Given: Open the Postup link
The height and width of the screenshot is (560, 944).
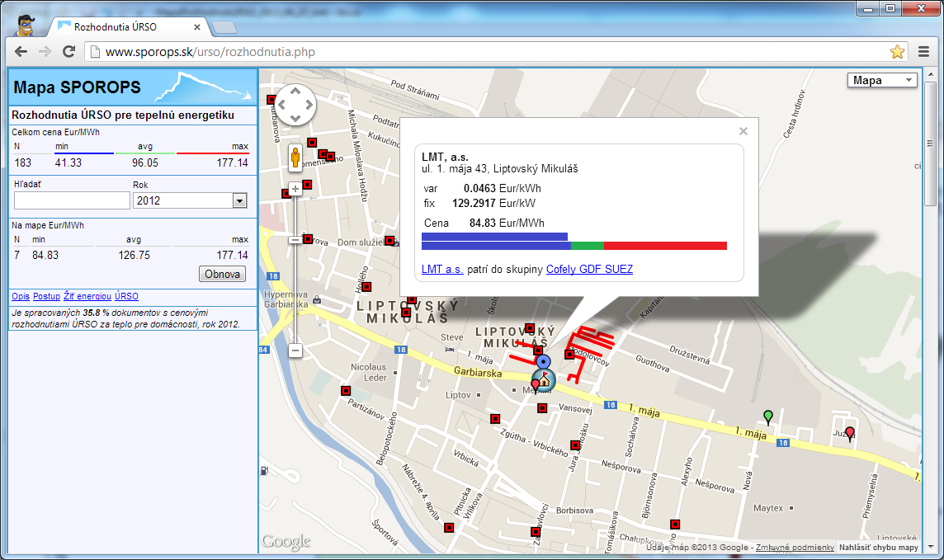Looking at the screenshot, I should [46, 296].
